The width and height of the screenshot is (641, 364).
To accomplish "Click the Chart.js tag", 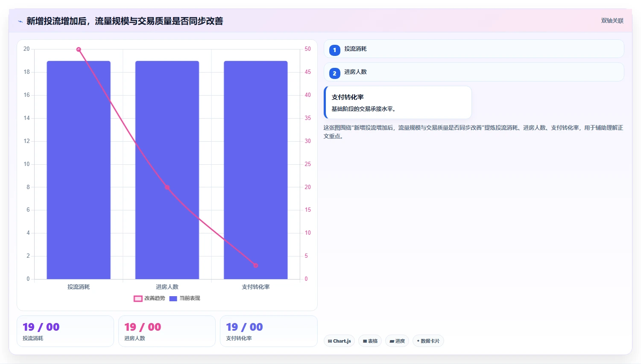I will click(x=339, y=341).
